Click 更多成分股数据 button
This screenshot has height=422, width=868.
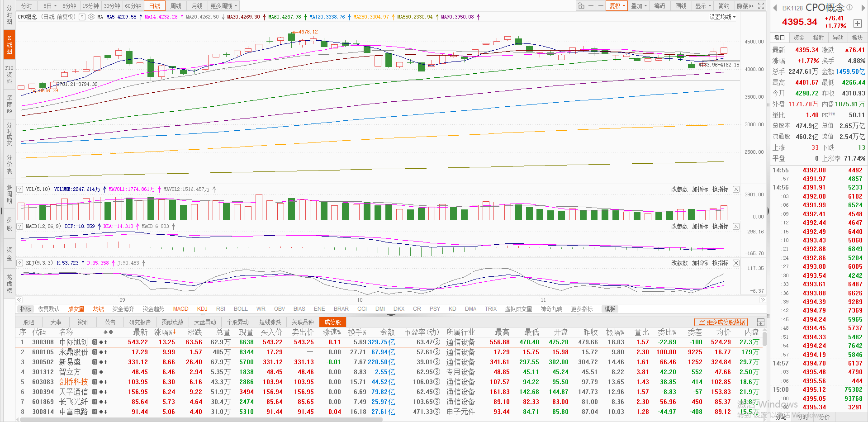pos(721,322)
